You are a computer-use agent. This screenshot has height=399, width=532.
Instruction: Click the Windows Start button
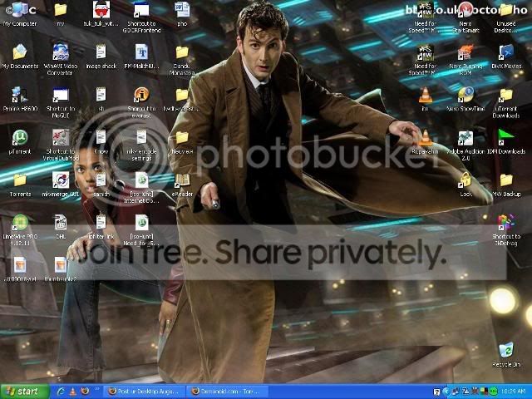click(25, 392)
